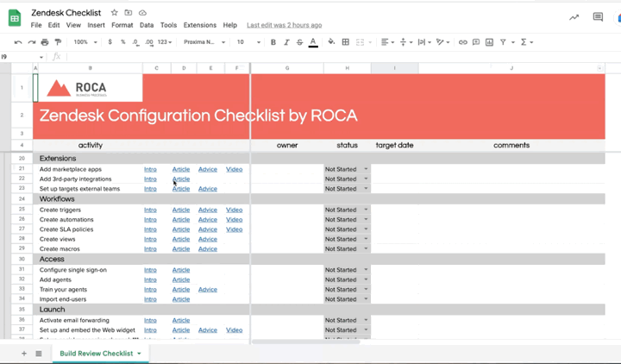Star the Zendesk Checklist document

pyautogui.click(x=114, y=13)
